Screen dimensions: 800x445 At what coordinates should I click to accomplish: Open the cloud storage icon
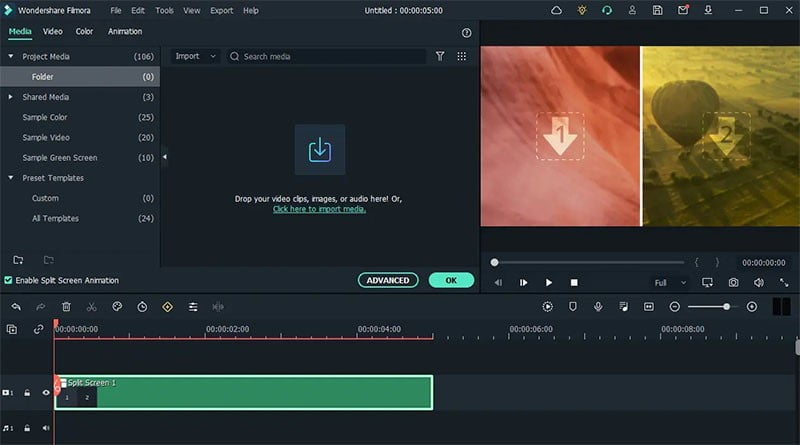click(556, 10)
